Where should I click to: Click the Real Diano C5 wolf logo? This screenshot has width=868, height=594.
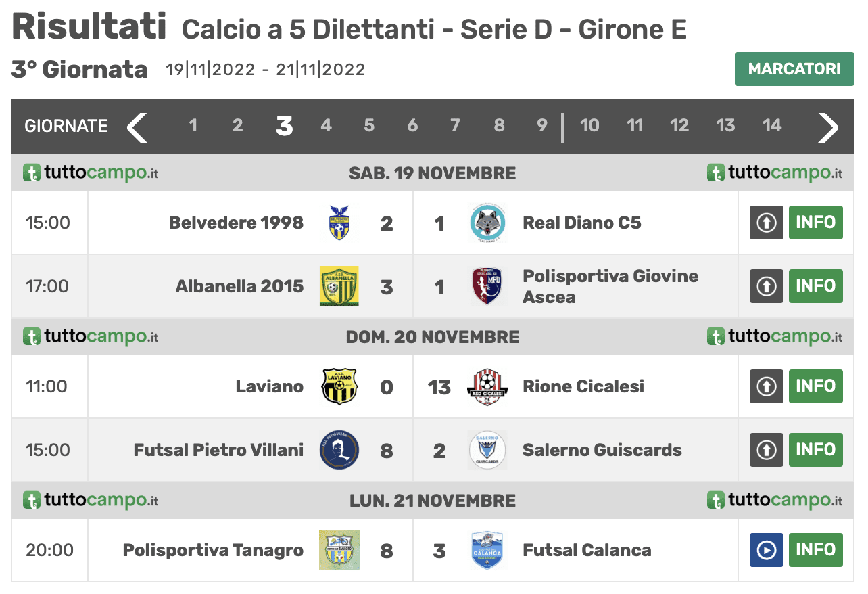click(x=487, y=223)
